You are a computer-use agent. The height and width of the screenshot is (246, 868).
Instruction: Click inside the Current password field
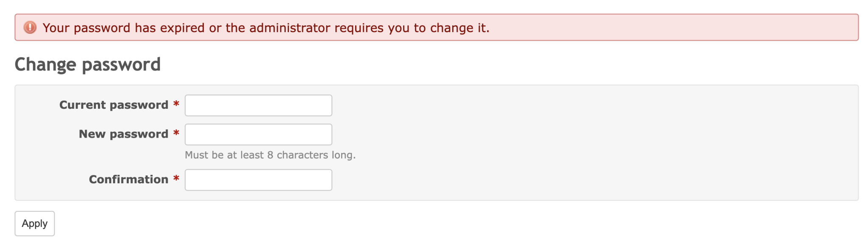tap(258, 105)
